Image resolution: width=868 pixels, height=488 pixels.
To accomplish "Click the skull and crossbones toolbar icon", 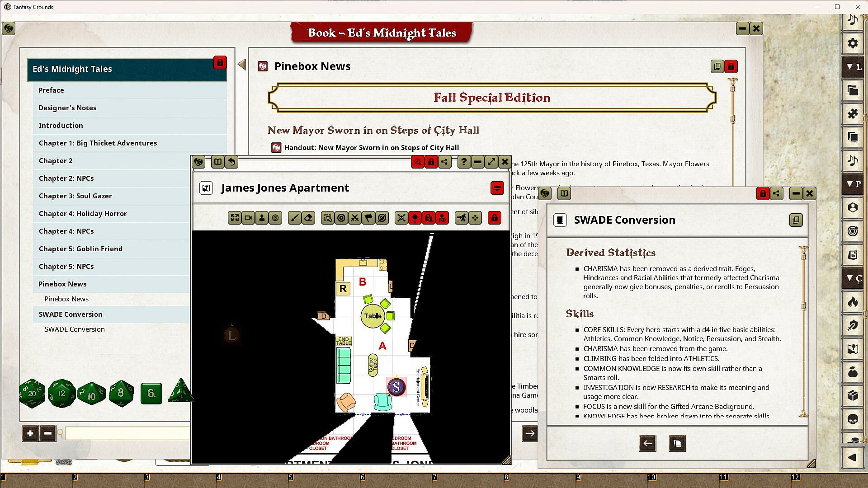I will coord(401,218).
